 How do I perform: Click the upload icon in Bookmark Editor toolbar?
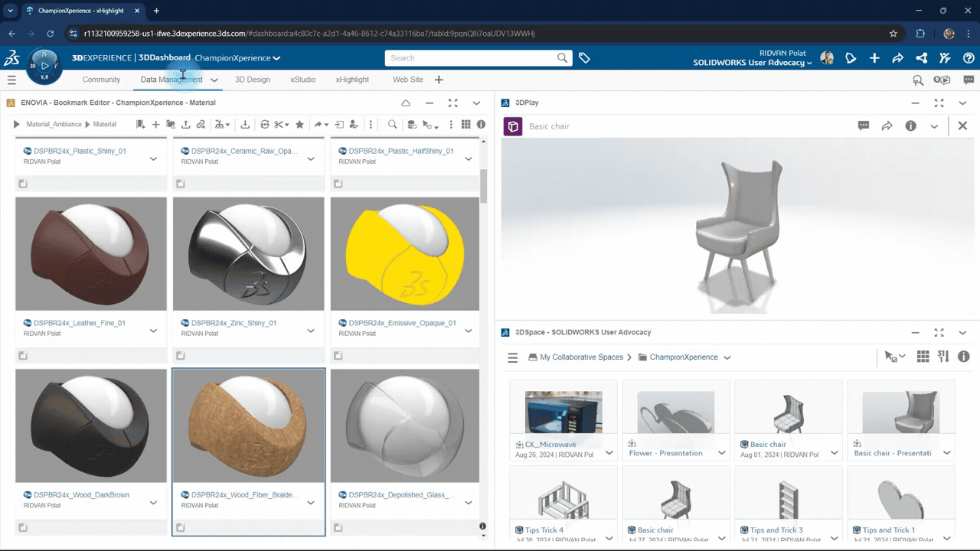click(x=185, y=124)
